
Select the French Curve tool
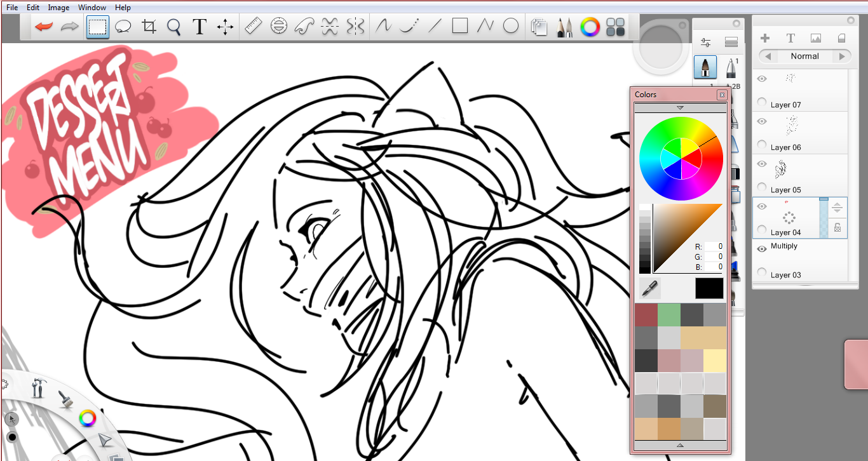click(x=304, y=27)
